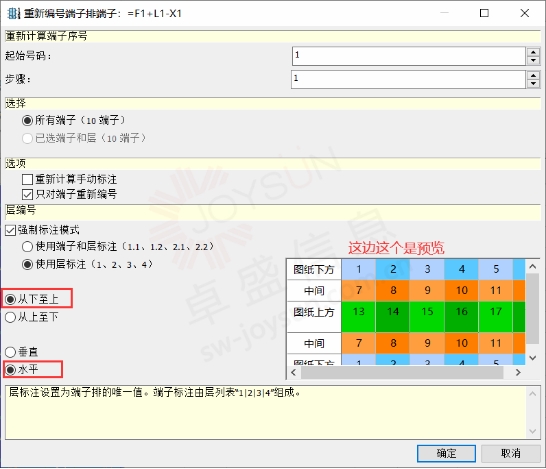Select the 从上至下 radio button
Viewport: 546px width, 469px height.
(10, 317)
